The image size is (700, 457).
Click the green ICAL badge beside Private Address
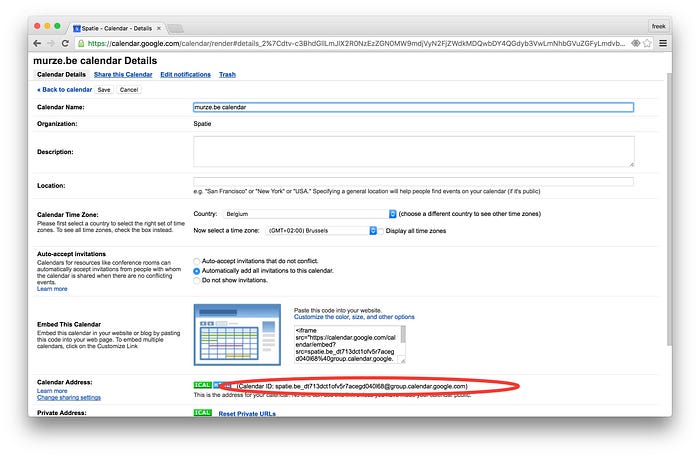(x=203, y=413)
